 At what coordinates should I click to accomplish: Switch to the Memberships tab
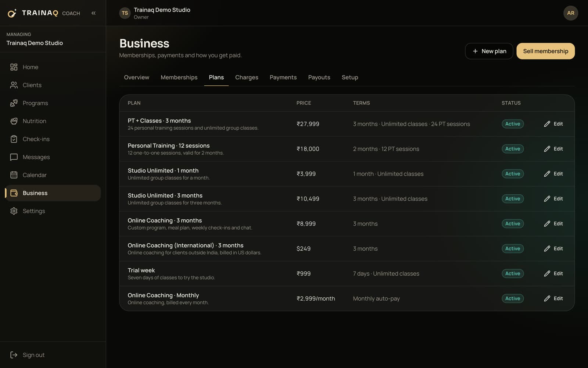pyautogui.click(x=179, y=77)
